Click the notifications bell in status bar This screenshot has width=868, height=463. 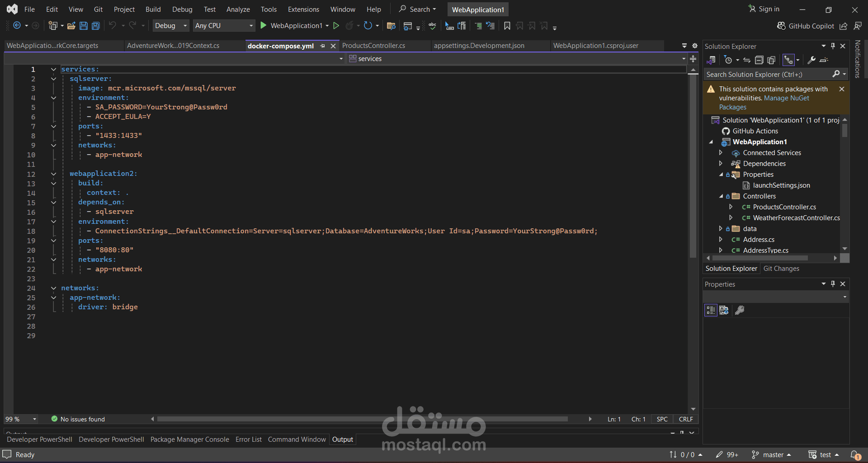[855, 455]
